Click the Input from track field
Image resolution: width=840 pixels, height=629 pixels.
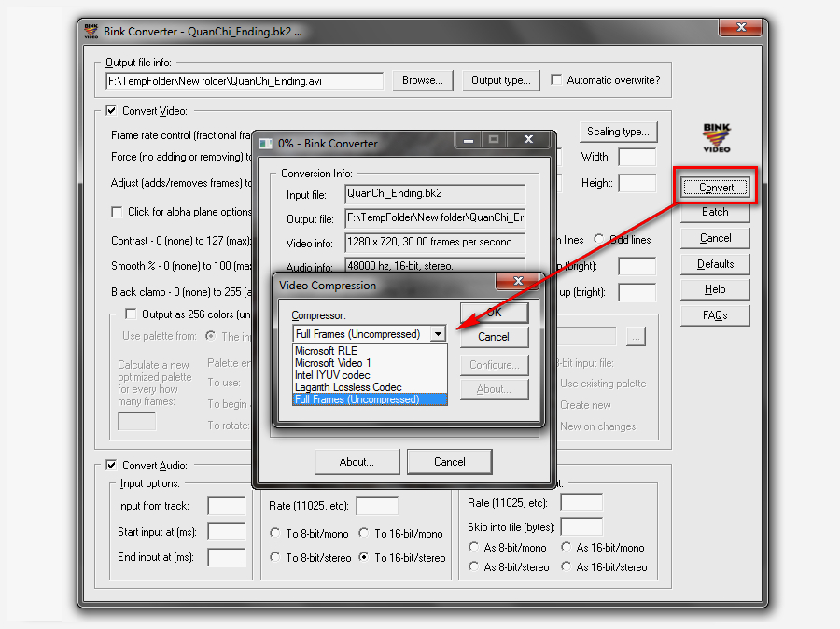[x=227, y=506]
